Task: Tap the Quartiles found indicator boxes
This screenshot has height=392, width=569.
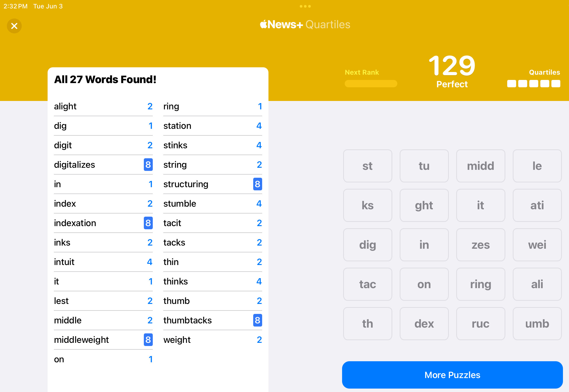Action: click(534, 84)
